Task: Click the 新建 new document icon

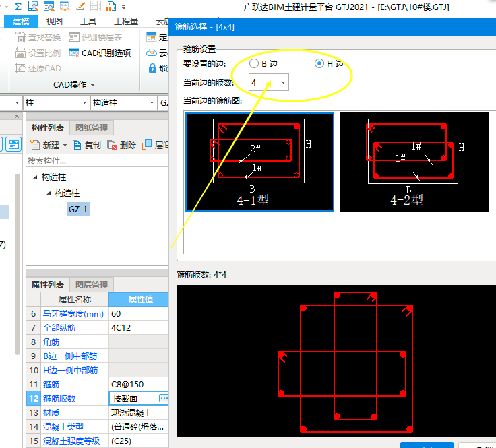Action: click(34, 145)
